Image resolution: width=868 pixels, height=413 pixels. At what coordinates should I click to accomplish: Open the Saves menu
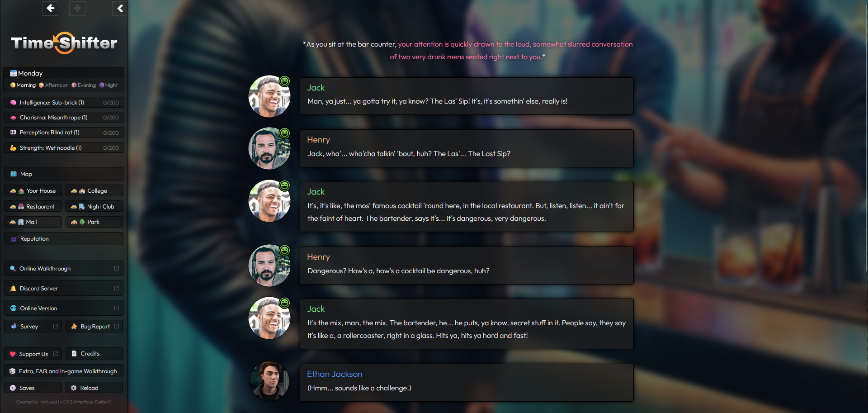(33, 388)
